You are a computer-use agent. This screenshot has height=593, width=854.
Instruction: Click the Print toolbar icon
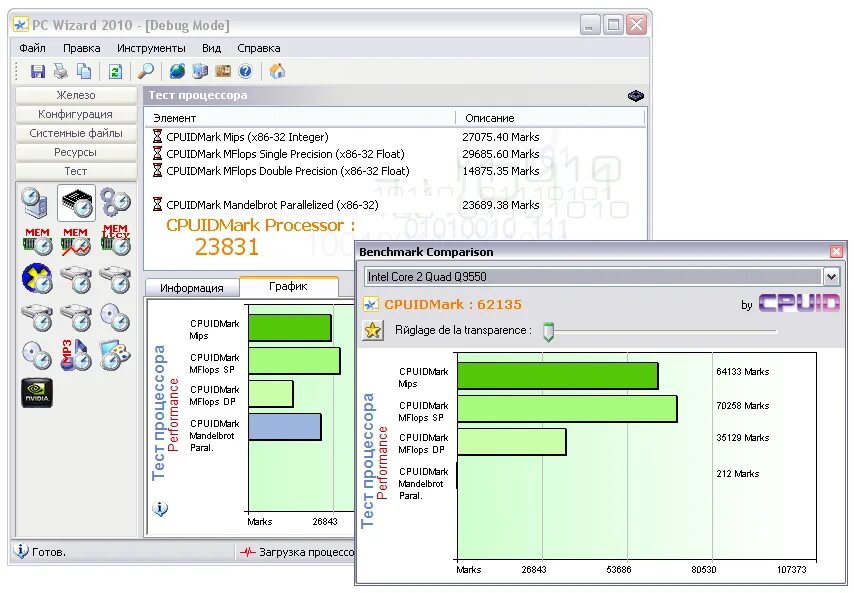pos(60,71)
